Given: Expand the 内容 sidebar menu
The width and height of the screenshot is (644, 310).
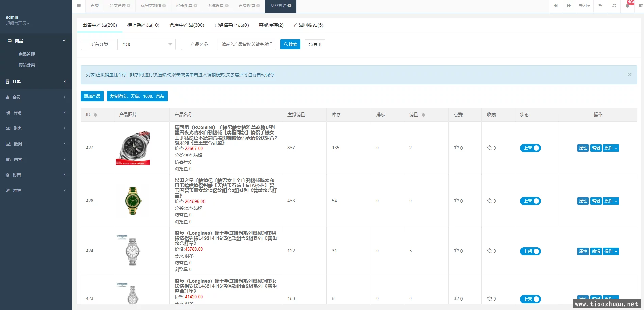Looking at the screenshot, I should click(36, 159).
